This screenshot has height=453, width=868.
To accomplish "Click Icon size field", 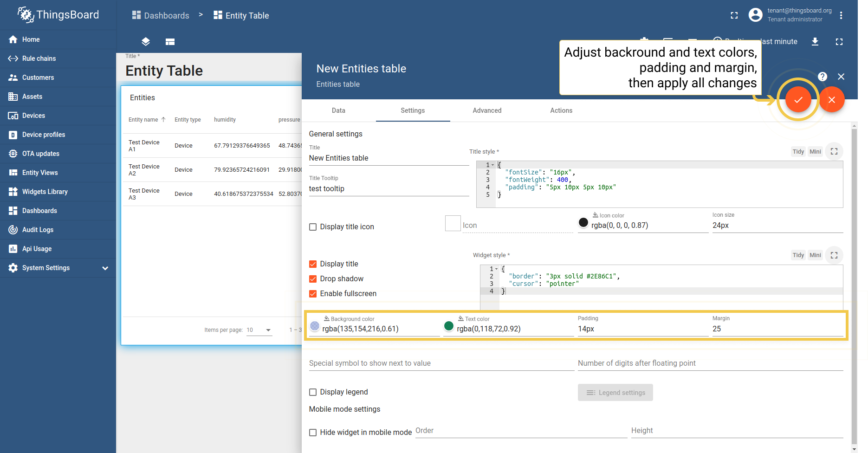I will 778,226.
